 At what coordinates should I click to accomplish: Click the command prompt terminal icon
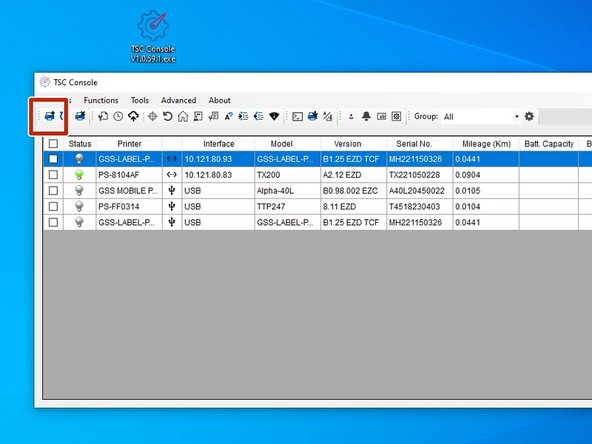pyautogui.click(x=298, y=117)
